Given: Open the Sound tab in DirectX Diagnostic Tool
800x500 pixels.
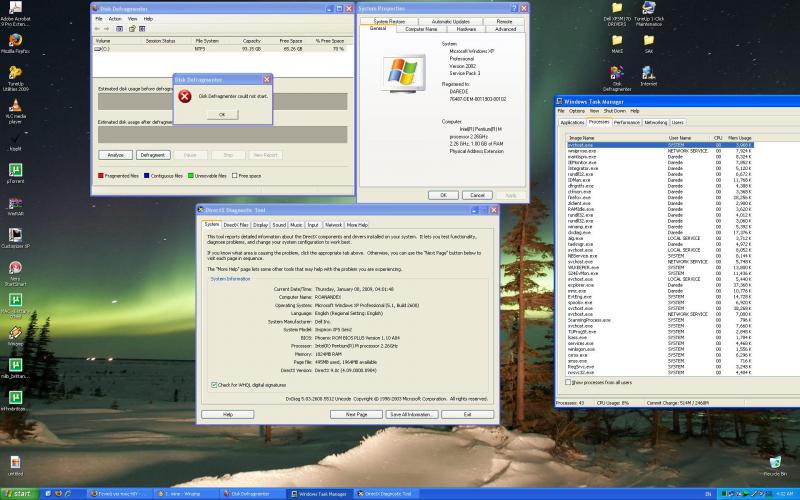Looking at the screenshot, I should click(279, 225).
